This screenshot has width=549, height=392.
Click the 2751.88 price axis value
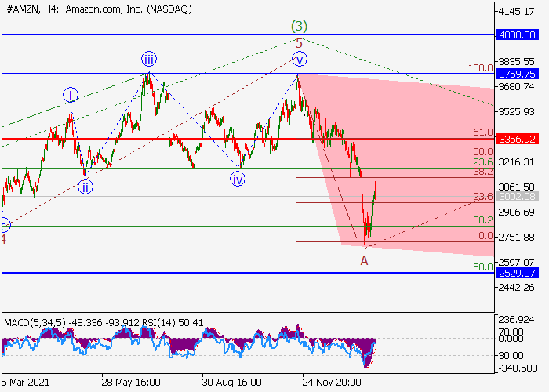click(x=516, y=238)
